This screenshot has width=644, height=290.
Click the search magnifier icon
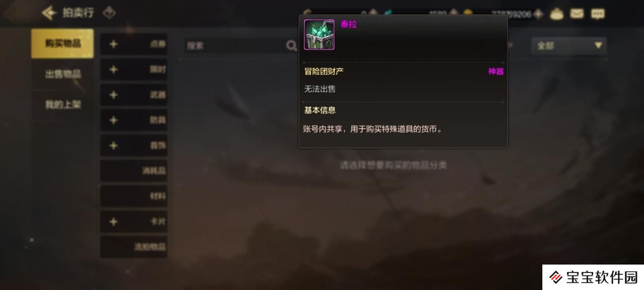coord(291,46)
